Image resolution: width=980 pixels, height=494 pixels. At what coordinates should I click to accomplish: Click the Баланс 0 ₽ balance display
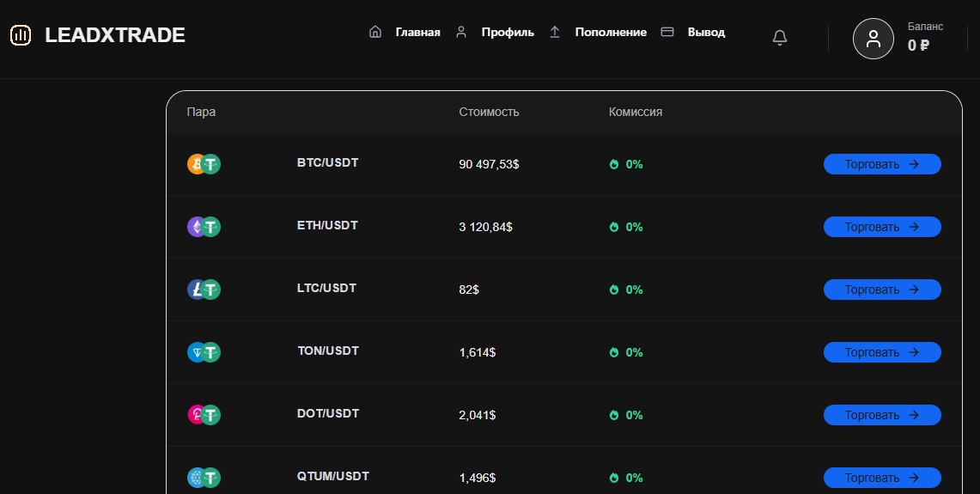tap(924, 39)
